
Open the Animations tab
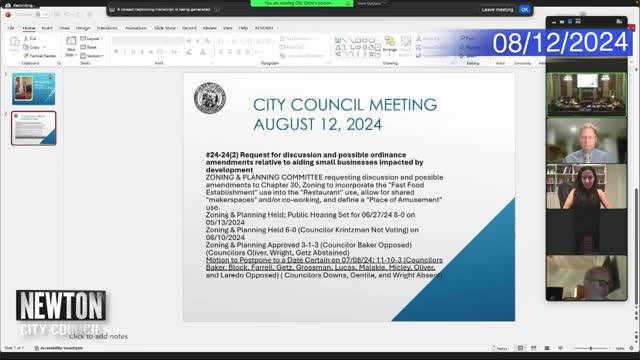(136, 28)
